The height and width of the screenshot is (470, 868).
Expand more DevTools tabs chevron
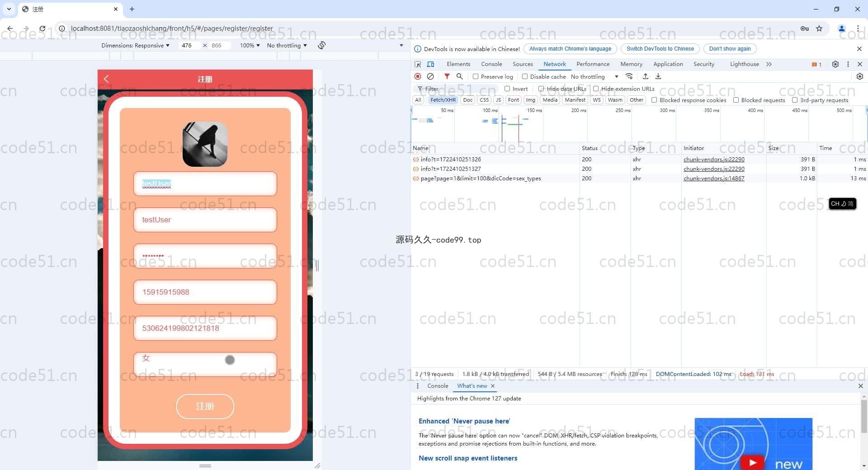coord(769,64)
